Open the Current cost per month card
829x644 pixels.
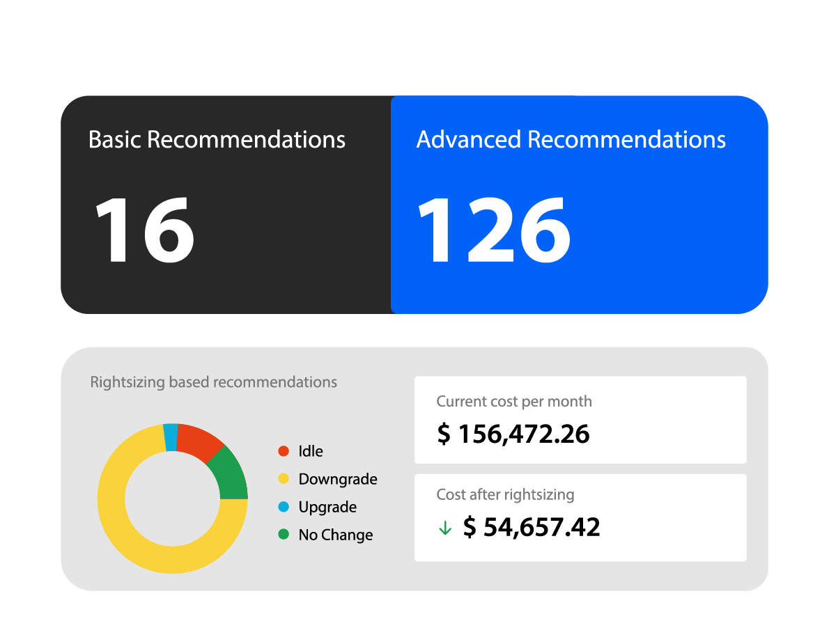point(580,420)
